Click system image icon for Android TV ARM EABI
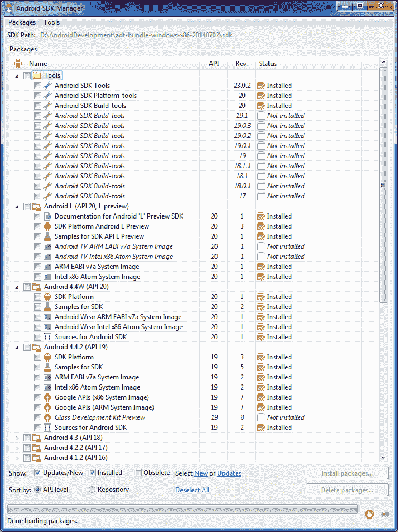The height and width of the screenshot is (532, 398). pos(47,246)
